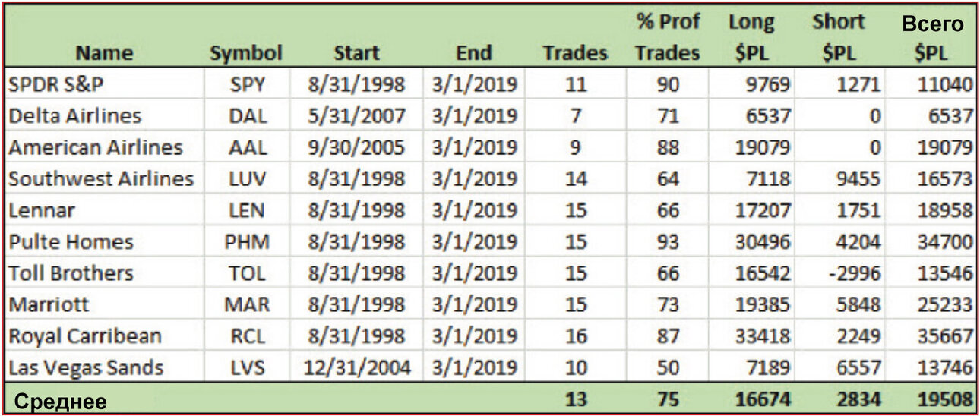Click the Symbol column header
980x416 pixels.
(x=246, y=53)
